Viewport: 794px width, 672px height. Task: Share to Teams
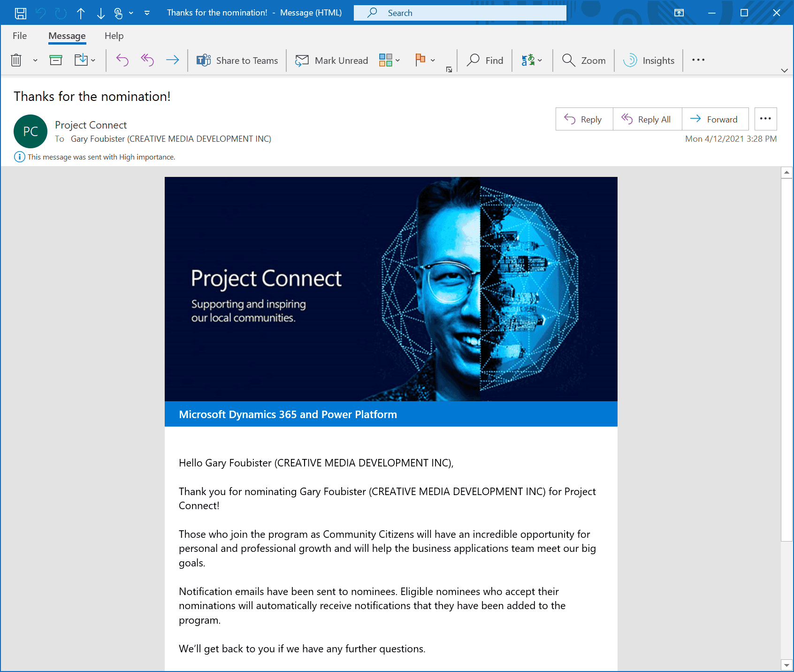237,60
